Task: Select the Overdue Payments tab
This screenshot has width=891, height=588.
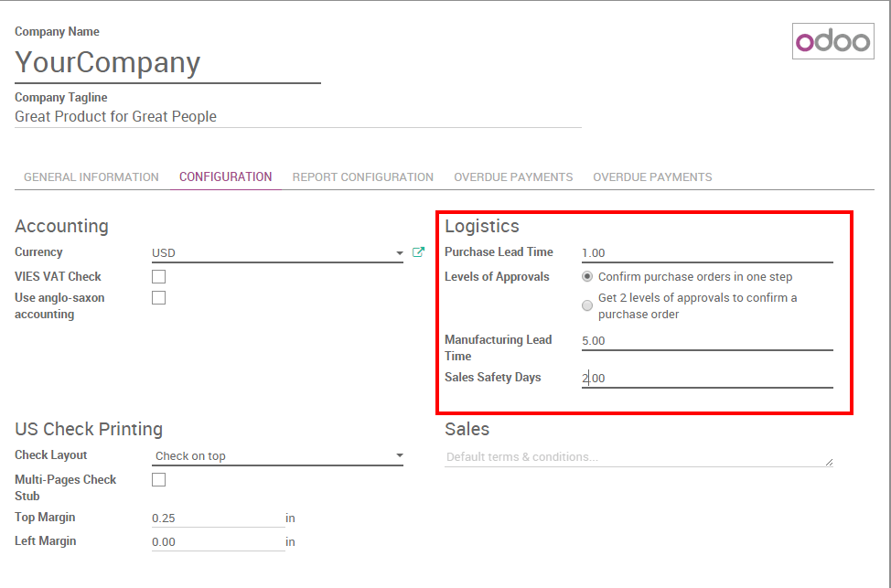Action: pos(512,176)
